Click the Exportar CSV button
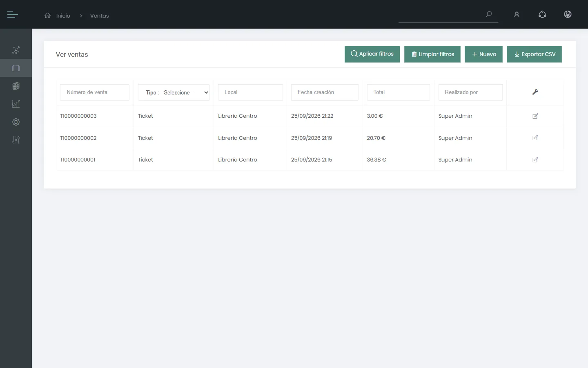This screenshot has height=368, width=588. [x=534, y=54]
